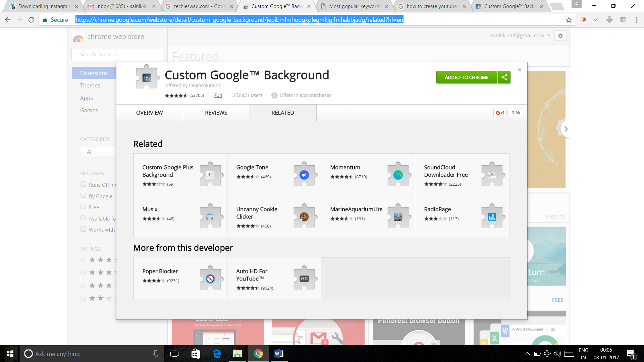Open the Auto HD For YouTube icon
Image resolution: width=644 pixels, height=362 pixels.
pyautogui.click(x=304, y=278)
